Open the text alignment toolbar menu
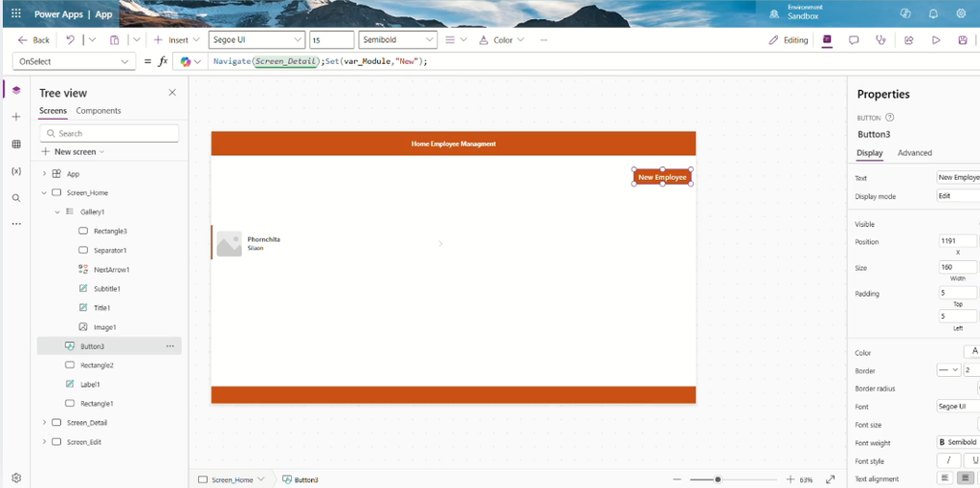This screenshot has width=980, height=488. click(x=456, y=40)
